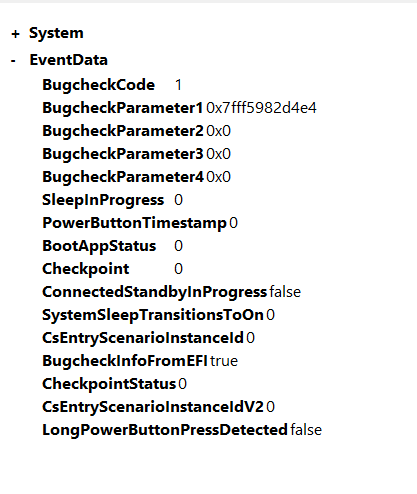
Task: Click the BugcheckCode field name
Action: [99, 85]
